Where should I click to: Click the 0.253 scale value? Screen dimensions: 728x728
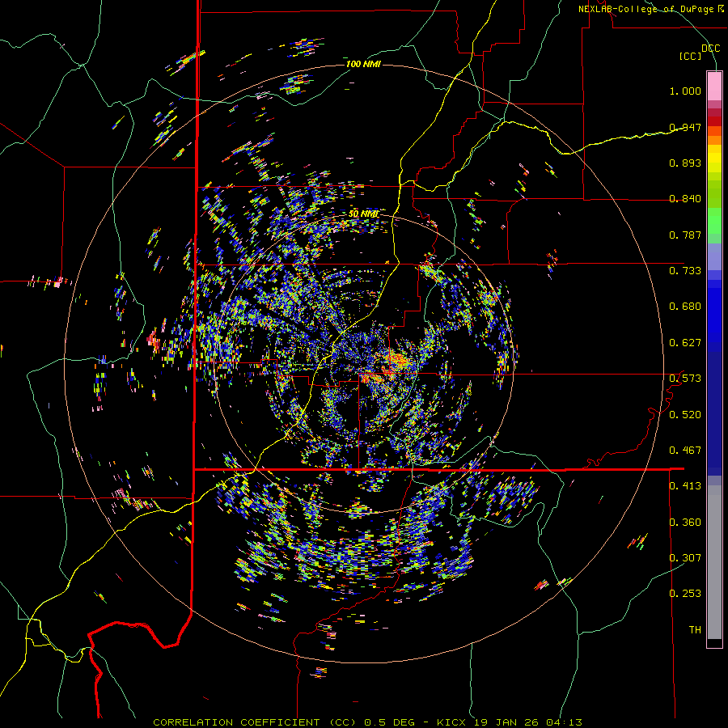685,594
